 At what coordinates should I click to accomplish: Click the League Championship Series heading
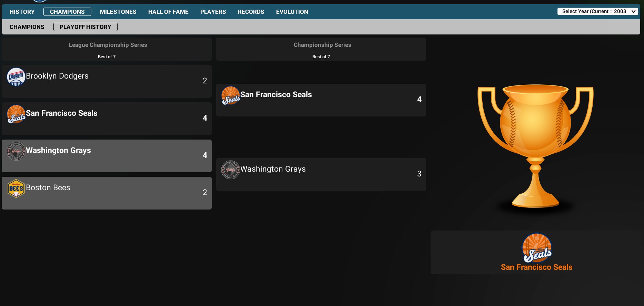click(x=108, y=45)
